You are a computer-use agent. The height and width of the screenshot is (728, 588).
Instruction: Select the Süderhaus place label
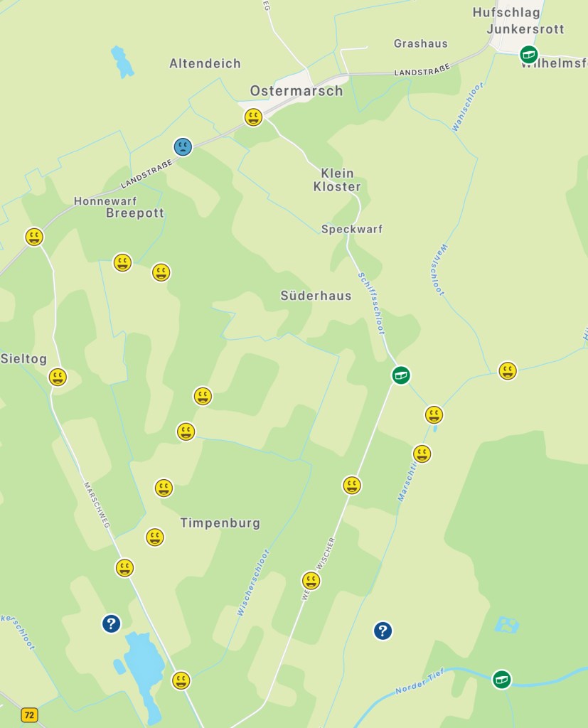[316, 296]
